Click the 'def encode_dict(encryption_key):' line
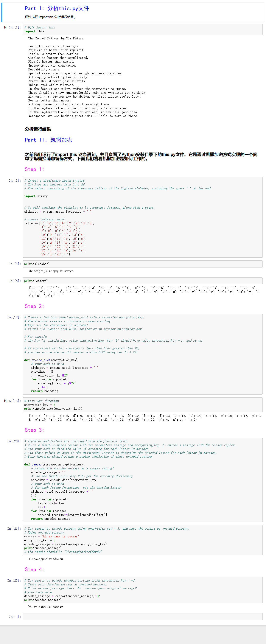This screenshot has width=266, height=644. (52, 360)
